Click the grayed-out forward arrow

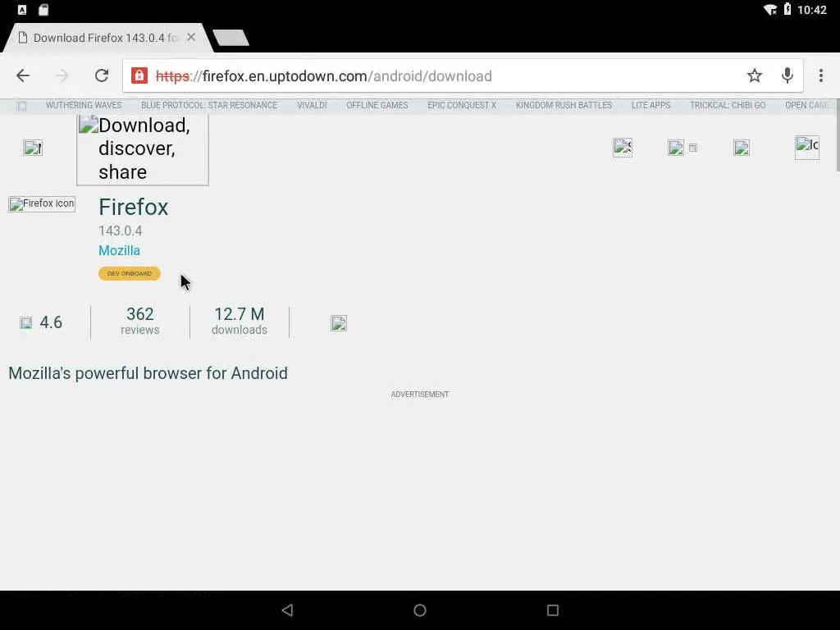point(62,75)
